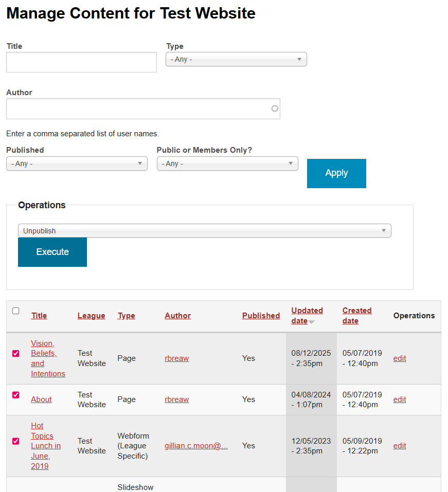The image size is (448, 492).
Task: Edit the About page
Action: pos(399,399)
